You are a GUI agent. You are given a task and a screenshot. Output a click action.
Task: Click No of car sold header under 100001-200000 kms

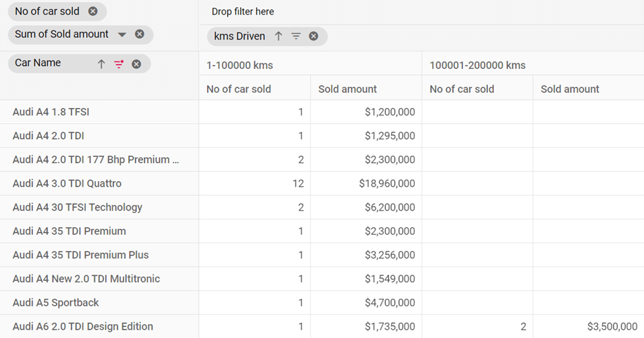pos(477,89)
